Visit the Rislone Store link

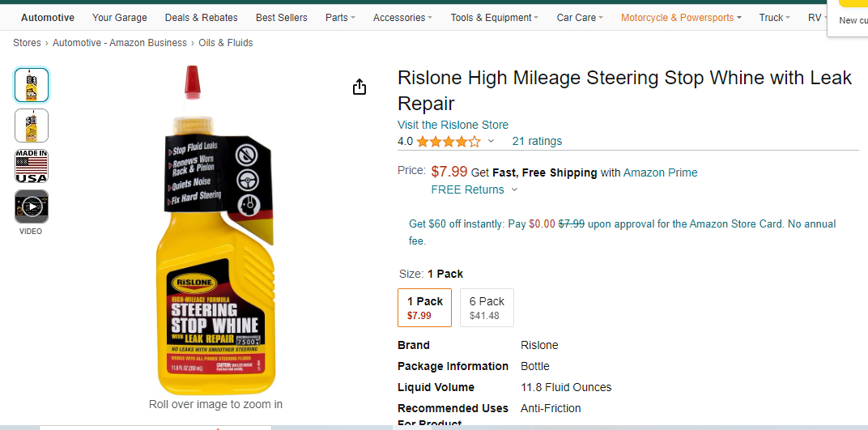tap(453, 125)
